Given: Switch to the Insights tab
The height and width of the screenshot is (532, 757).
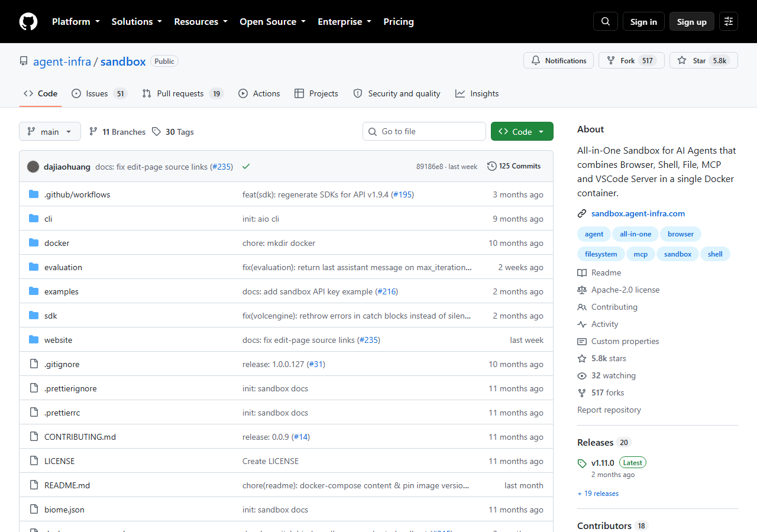Looking at the screenshot, I should tap(477, 93).
